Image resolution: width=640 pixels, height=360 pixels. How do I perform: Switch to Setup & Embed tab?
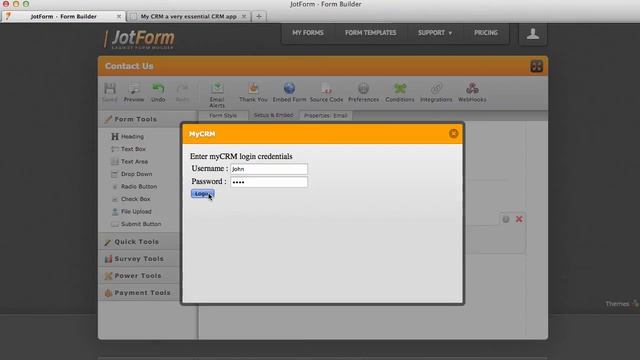tap(273, 116)
